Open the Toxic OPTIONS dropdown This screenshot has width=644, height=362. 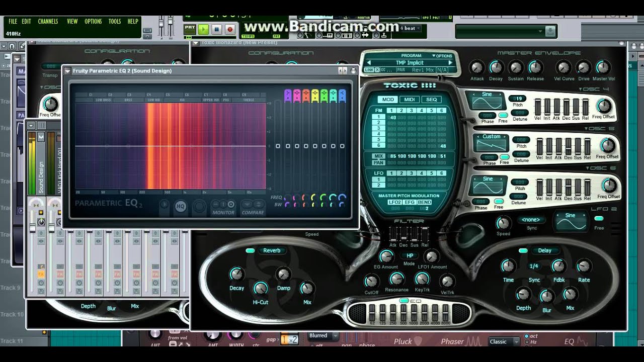point(441,56)
